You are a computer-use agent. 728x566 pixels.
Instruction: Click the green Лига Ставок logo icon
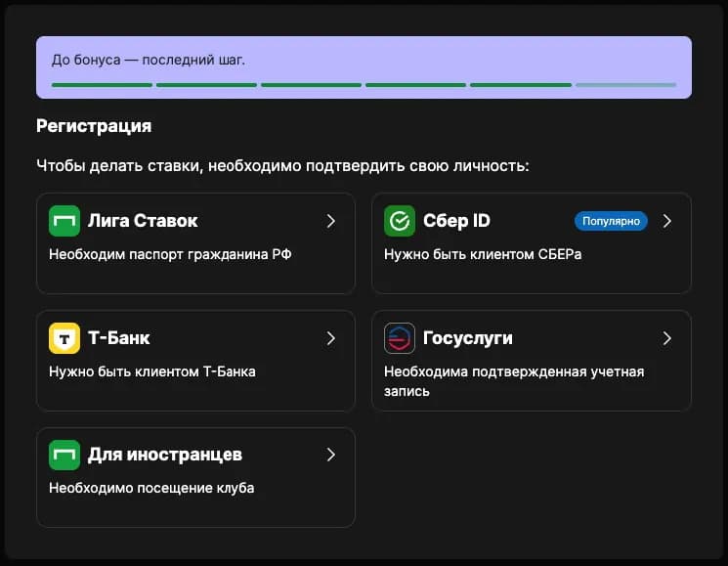click(x=64, y=221)
